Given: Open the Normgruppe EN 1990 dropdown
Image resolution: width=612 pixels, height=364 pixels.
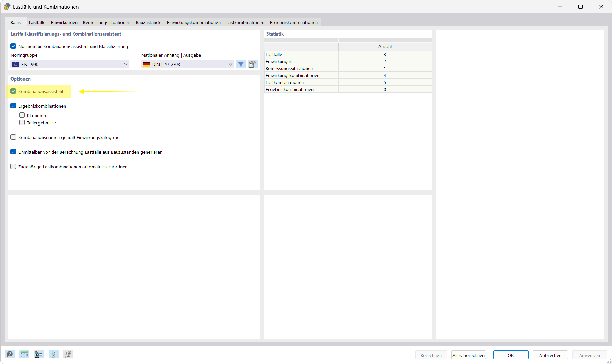Looking at the screenshot, I should 126,64.
